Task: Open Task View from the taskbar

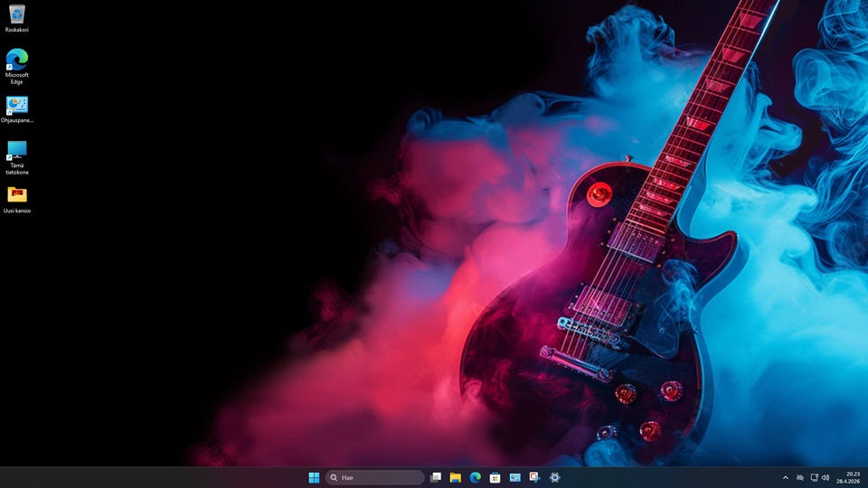Action: tap(436, 477)
